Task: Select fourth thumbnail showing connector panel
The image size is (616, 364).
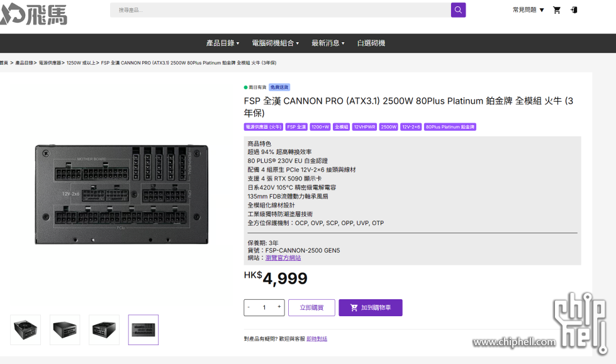Action: [143, 330]
